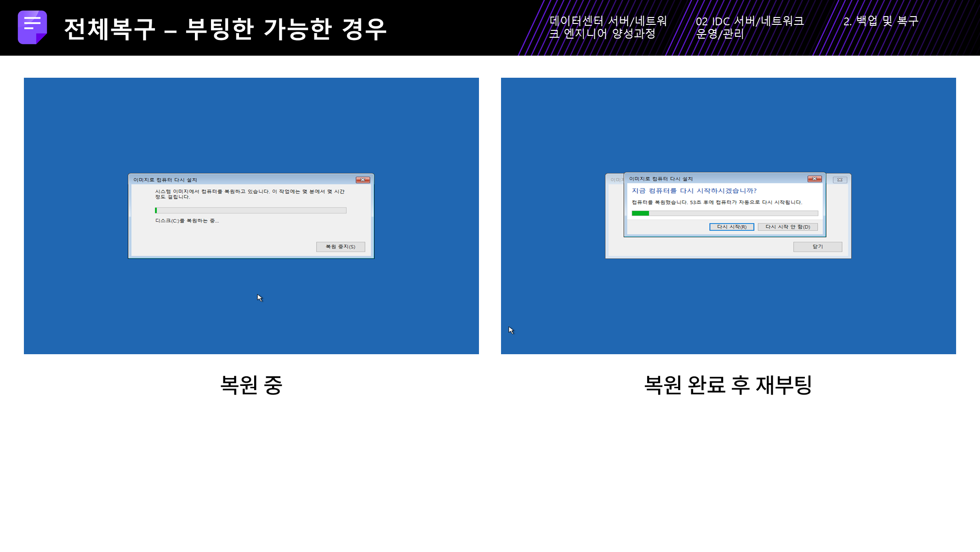Image resolution: width=980 pixels, height=552 pixels.
Task: Click the 복원 중 caption
Action: tap(251, 385)
